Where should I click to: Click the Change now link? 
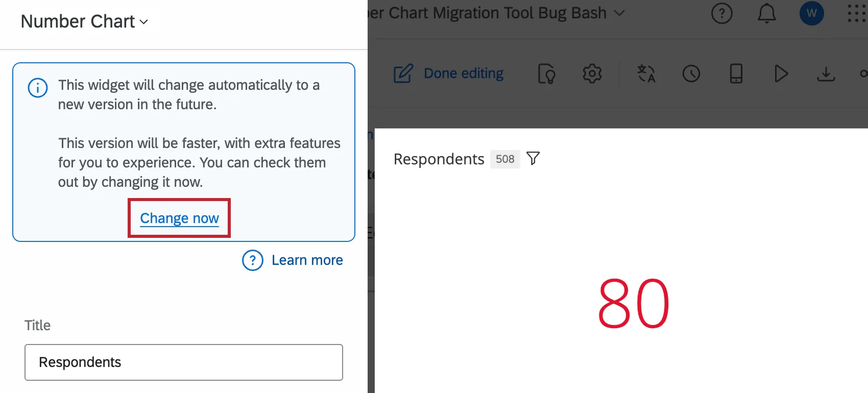click(179, 218)
